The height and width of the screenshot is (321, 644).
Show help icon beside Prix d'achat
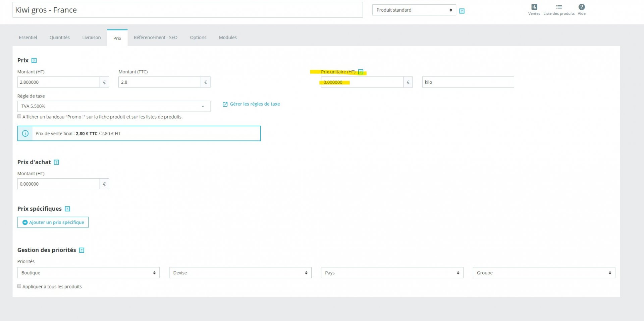pos(56,163)
